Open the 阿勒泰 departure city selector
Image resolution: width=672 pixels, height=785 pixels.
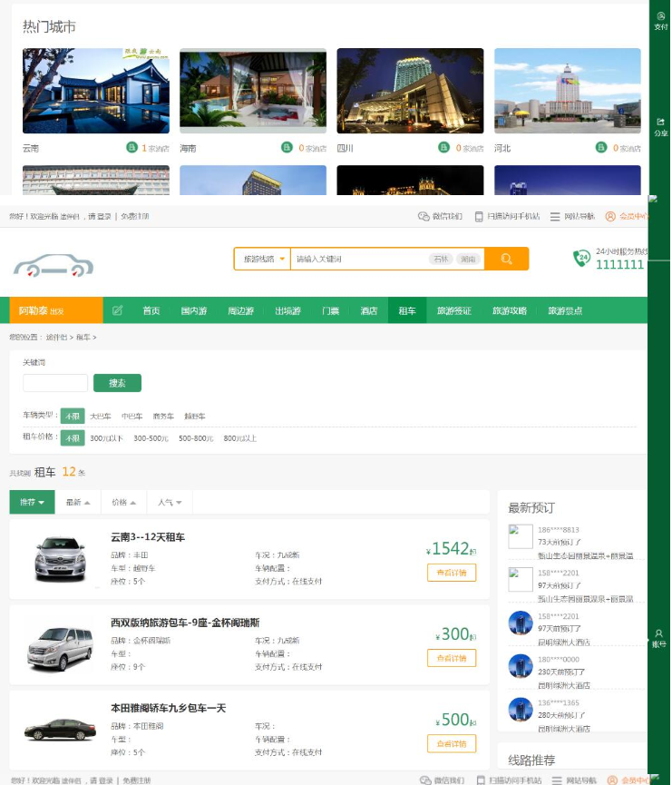56,310
